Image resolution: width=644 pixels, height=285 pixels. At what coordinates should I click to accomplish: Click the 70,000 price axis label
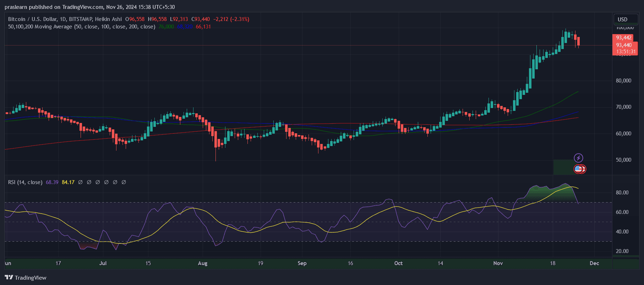pyautogui.click(x=623, y=107)
